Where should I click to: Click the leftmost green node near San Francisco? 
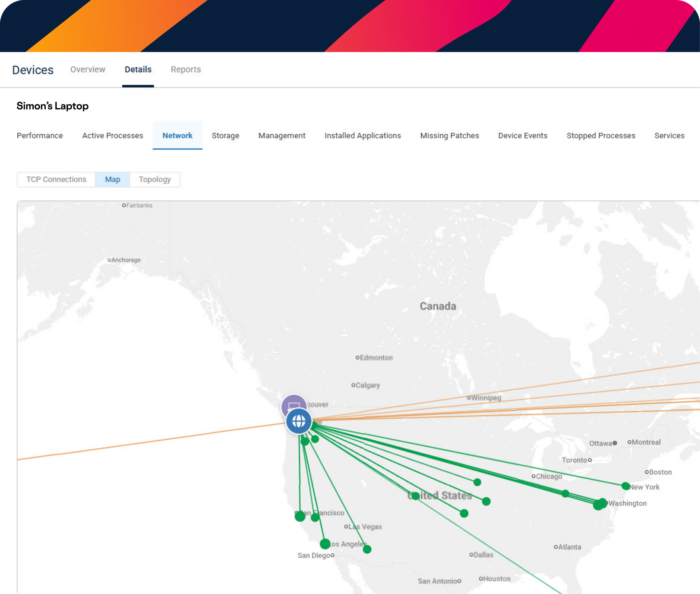pos(300,516)
